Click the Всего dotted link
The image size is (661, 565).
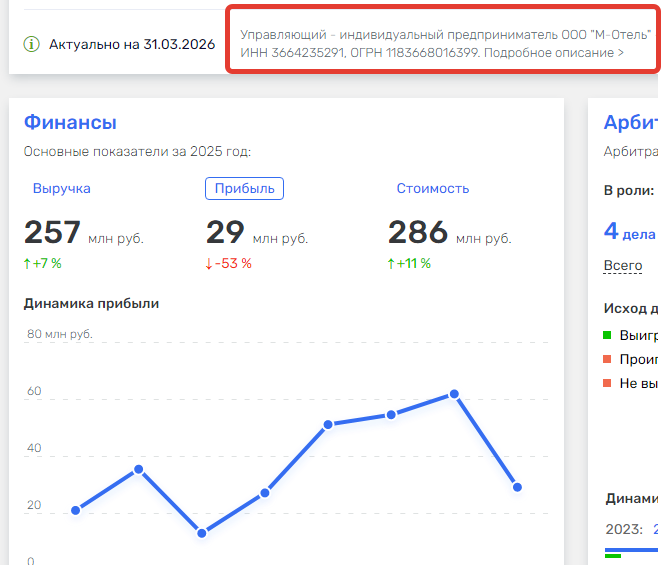click(623, 266)
